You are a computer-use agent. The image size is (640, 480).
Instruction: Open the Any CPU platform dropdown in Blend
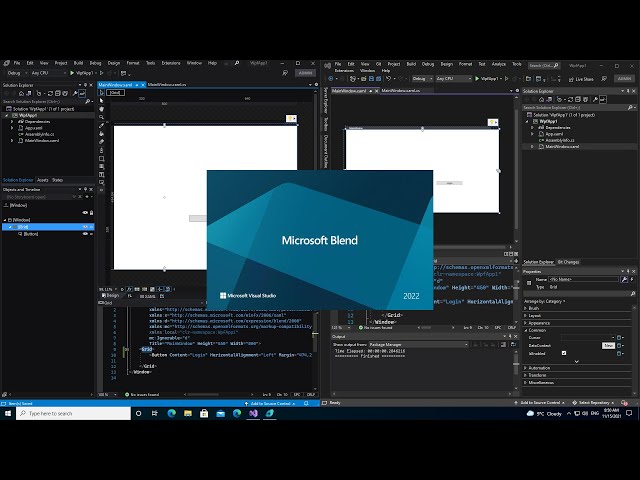coord(48,73)
